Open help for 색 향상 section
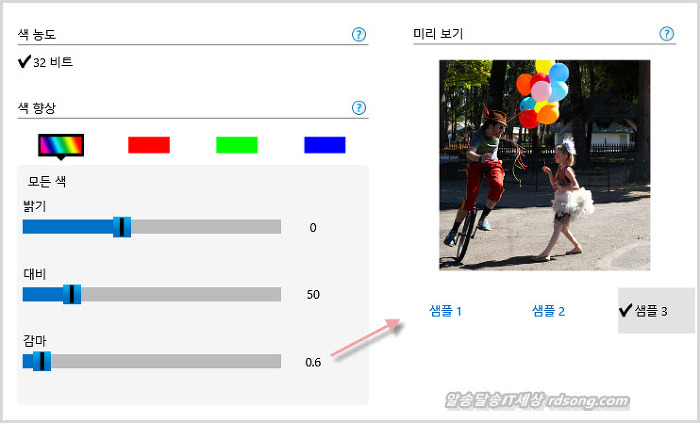Viewport: 700px width, 423px height. click(x=358, y=108)
